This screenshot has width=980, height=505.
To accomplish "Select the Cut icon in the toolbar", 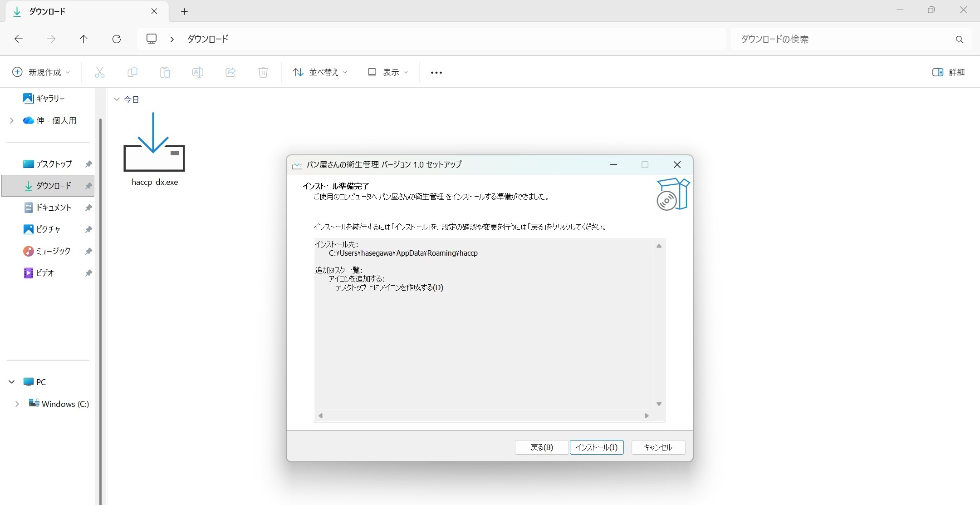I will 99,72.
